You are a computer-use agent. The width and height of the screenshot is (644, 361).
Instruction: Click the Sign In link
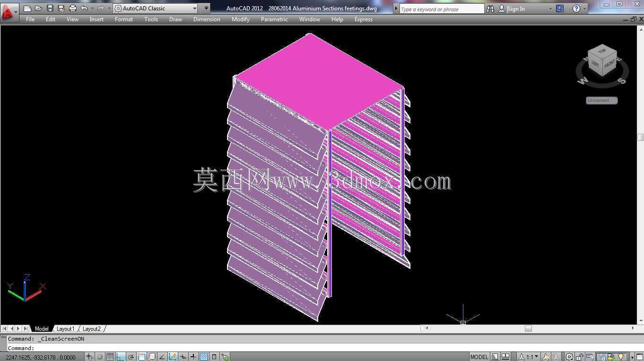(x=516, y=9)
